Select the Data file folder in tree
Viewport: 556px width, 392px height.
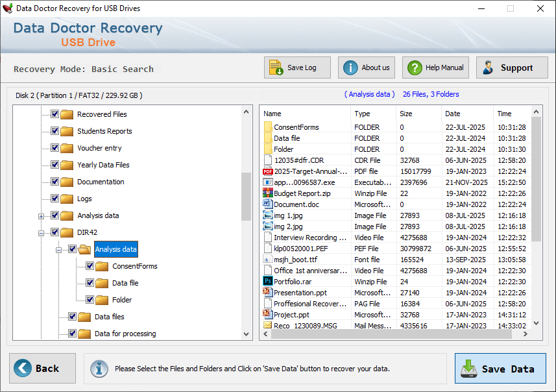[x=125, y=283]
